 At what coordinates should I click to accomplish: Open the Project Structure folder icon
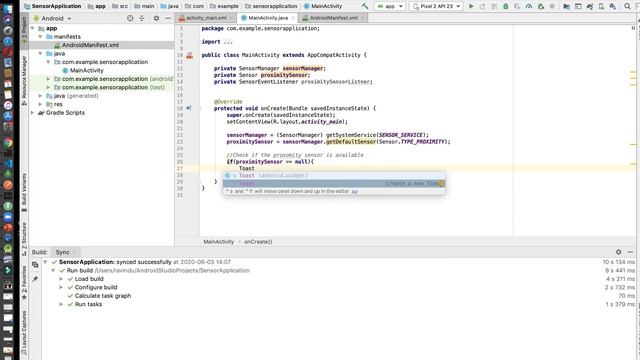[567, 6]
